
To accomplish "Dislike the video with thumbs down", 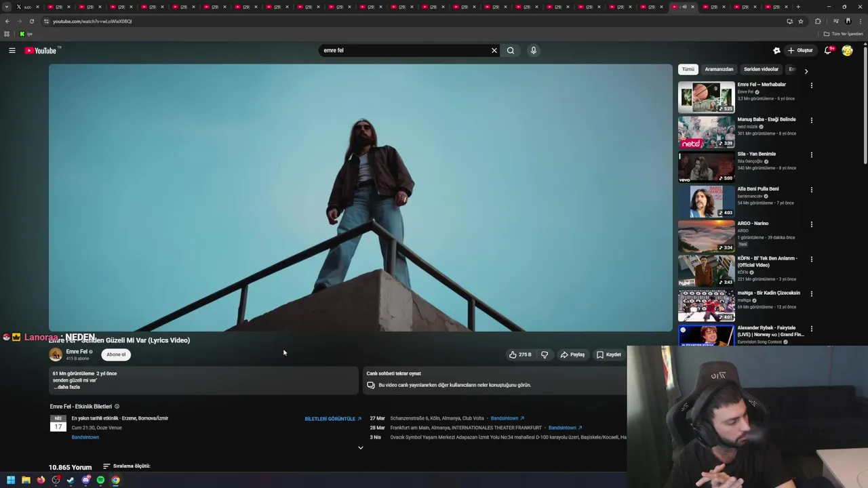I will [545, 354].
